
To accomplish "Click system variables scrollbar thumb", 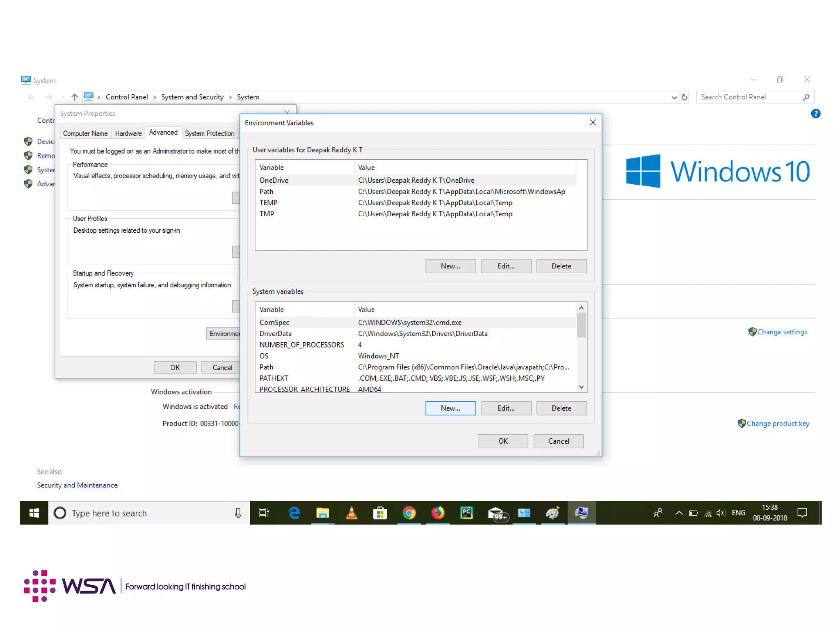I will point(581,325).
